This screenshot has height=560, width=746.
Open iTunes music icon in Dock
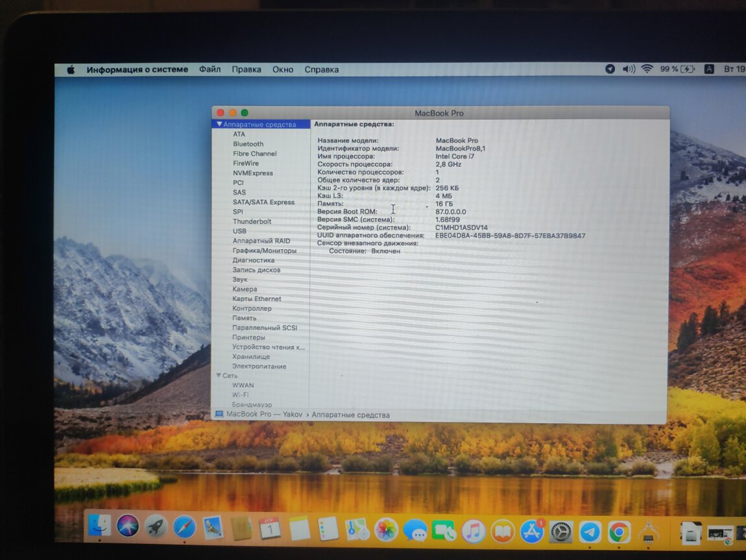[473, 531]
